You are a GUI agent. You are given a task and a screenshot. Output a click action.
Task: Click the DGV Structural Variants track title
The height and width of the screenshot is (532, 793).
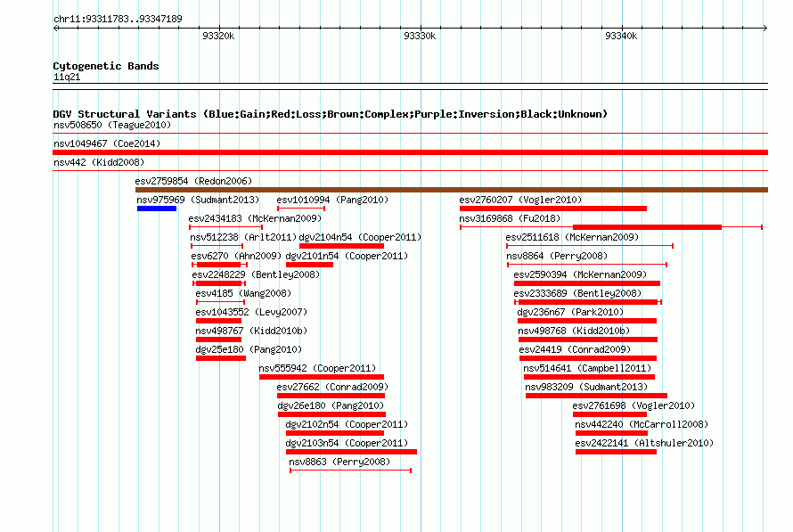pos(331,114)
